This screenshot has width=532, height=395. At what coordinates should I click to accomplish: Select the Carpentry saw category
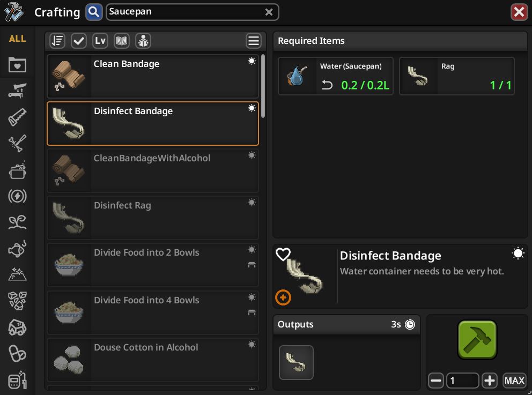point(17,117)
